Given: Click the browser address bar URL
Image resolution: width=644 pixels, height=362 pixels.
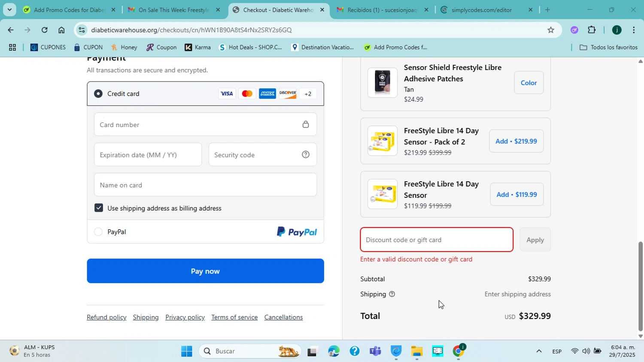Looking at the screenshot, I should [x=191, y=30].
